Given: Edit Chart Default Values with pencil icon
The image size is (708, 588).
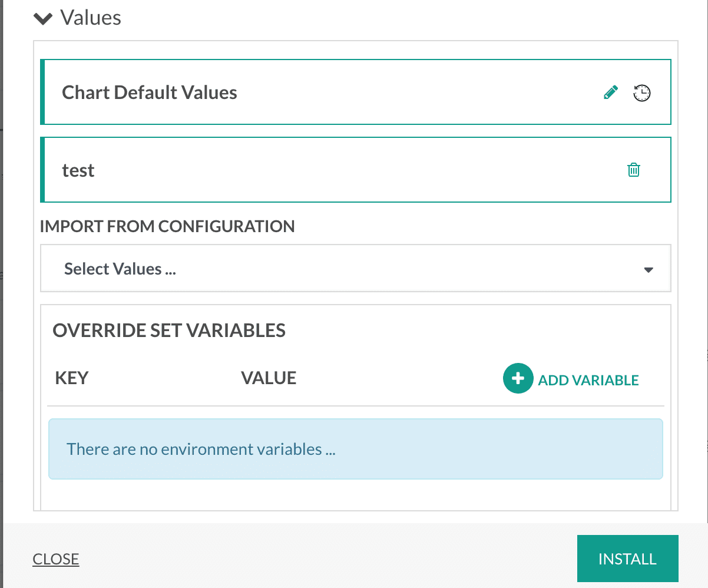Looking at the screenshot, I should (x=611, y=93).
